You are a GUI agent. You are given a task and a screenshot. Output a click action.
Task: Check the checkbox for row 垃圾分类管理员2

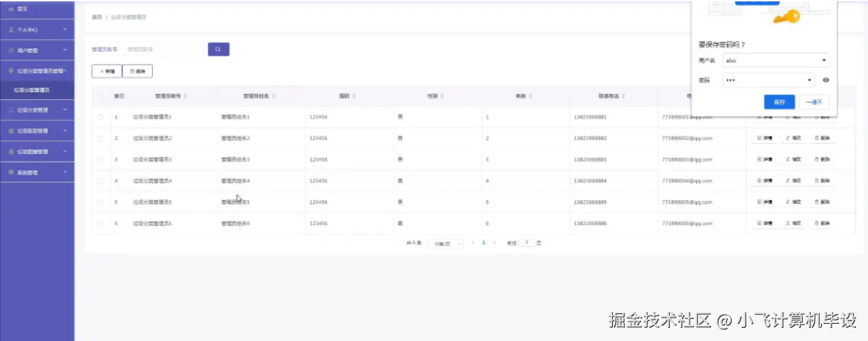(x=100, y=138)
